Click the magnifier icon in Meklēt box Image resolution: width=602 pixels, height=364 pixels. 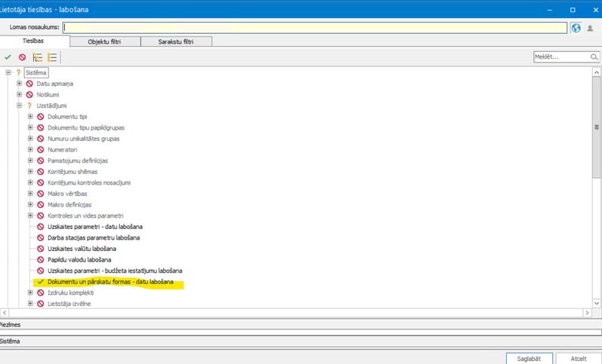coord(594,57)
